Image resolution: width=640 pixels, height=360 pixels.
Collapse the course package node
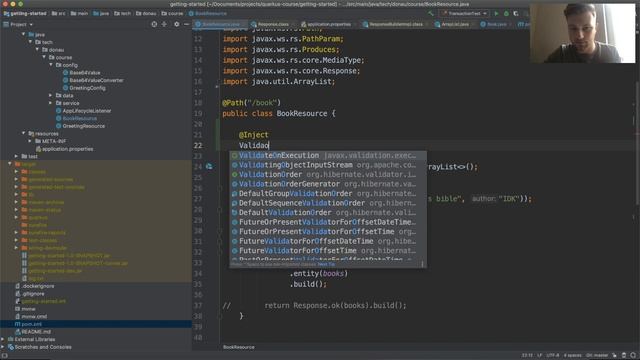click(x=44, y=57)
